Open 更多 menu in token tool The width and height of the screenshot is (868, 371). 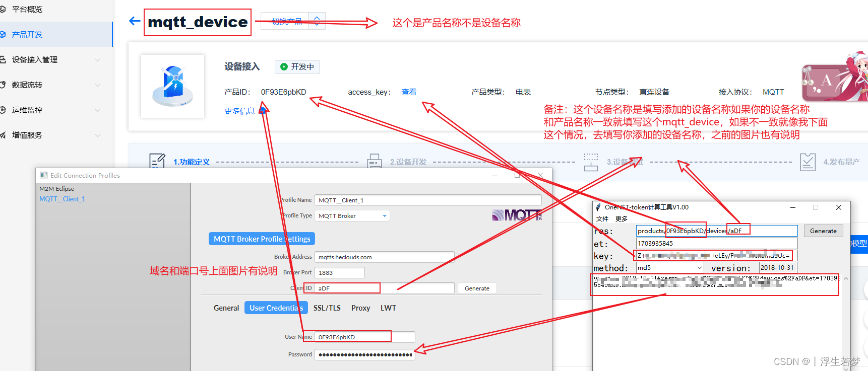pos(622,218)
